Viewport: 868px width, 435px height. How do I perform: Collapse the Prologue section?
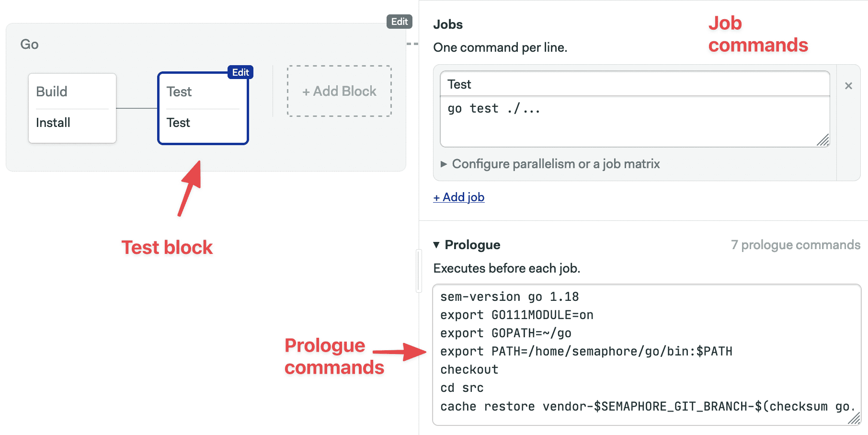pos(472,245)
